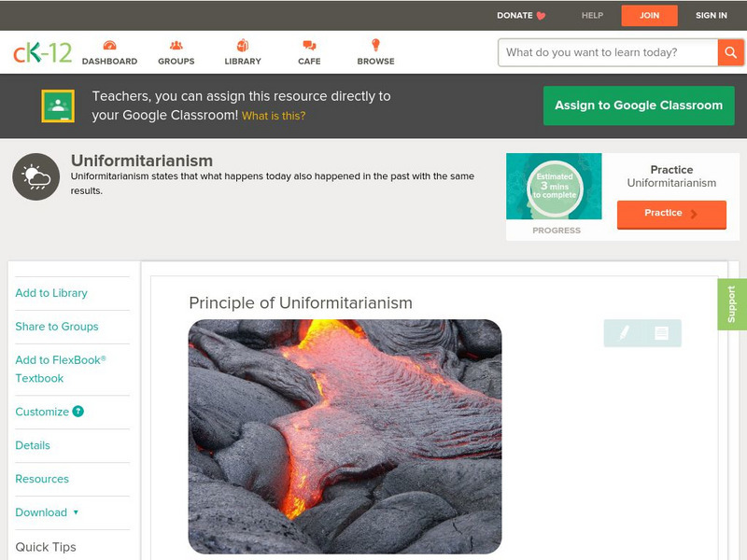Click the Cafe chat bubbles icon
The image size is (747, 560).
(309, 45)
